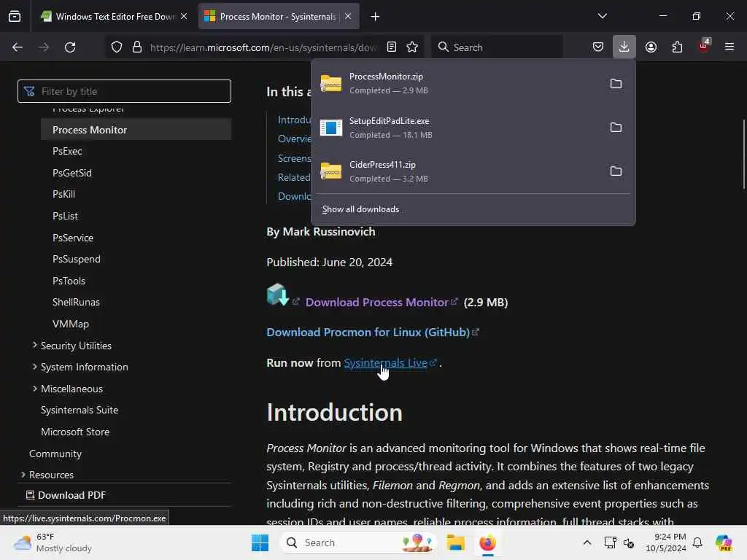The image size is (747, 560).
Task: Close the Process Monitor tab
Action: 348,16
